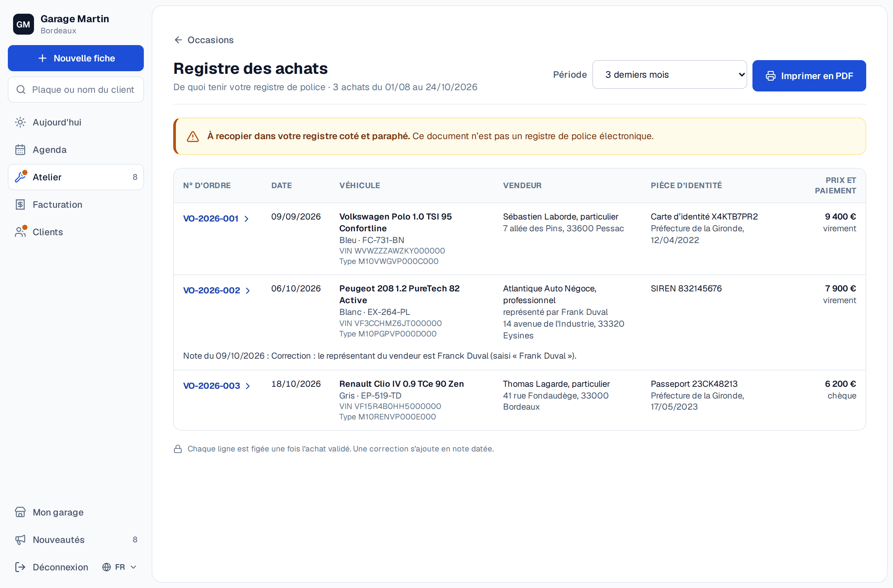Go back to Occasions
Screen dimensions: 893x588
(204, 40)
